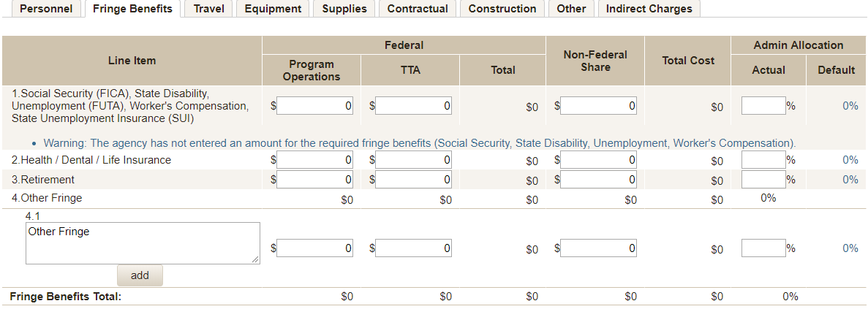Focus the 4.1 Other Fringe Program Operations field
The width and height of the screenshot is (868, 309).
[x=315, y=248]
